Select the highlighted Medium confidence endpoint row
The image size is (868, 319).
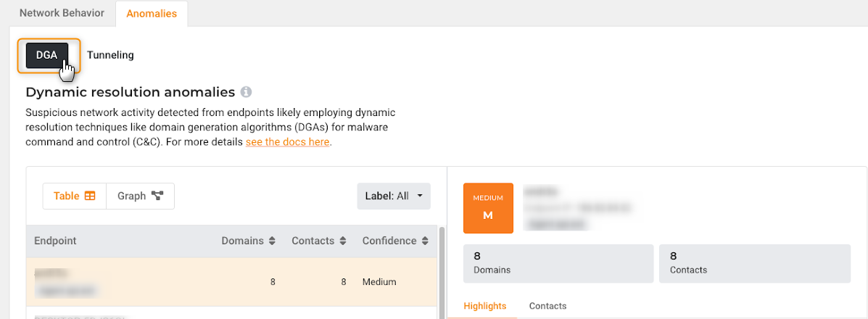click(x=232, y=281)
